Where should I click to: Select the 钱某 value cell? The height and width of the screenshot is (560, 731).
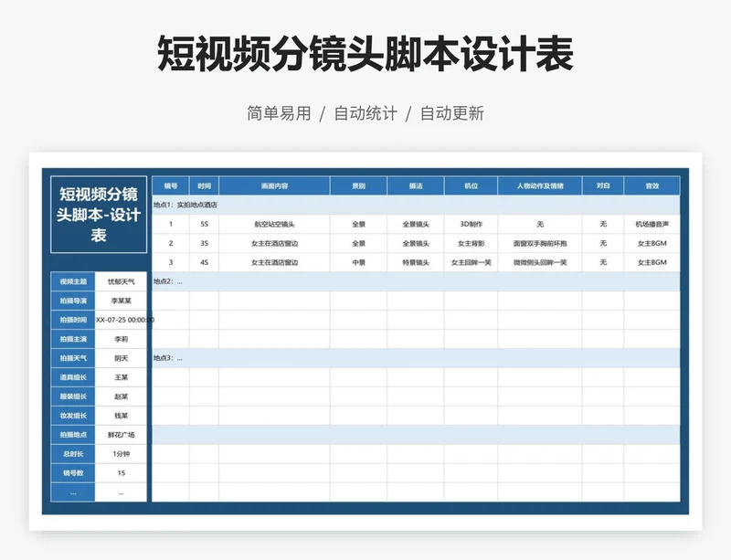click(121, 415)
